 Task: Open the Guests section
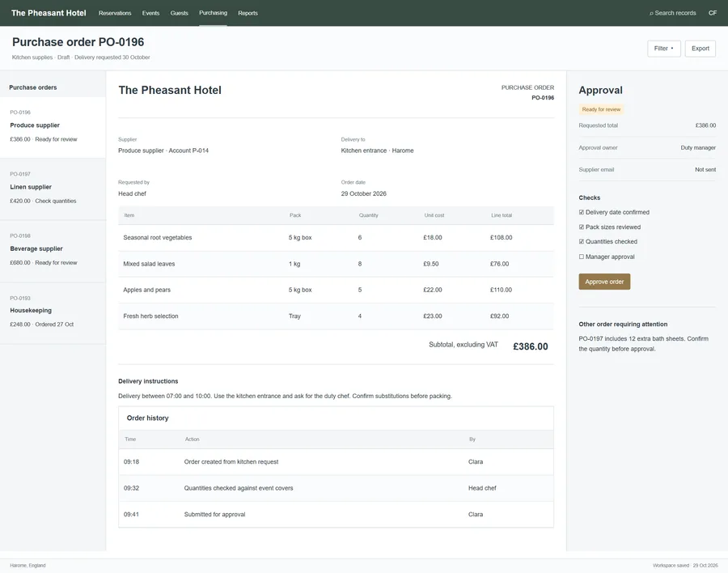click(x=180, y=13)
